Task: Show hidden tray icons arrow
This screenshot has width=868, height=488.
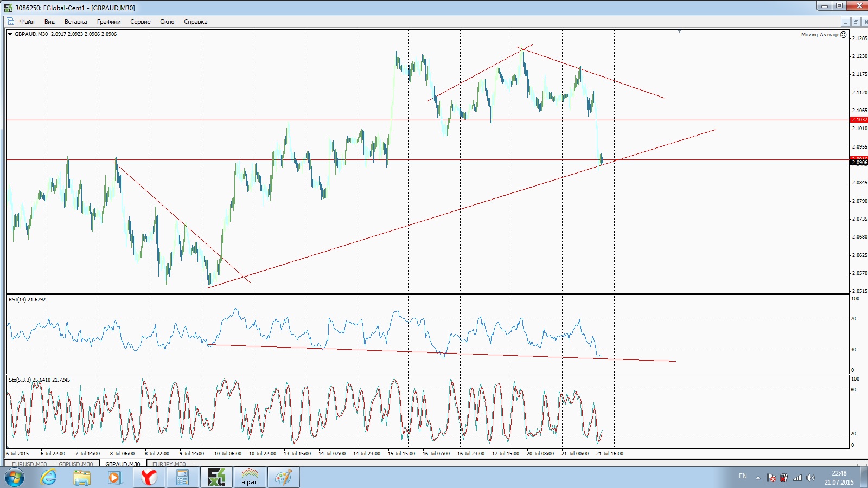Action: (x=758, y=478)
